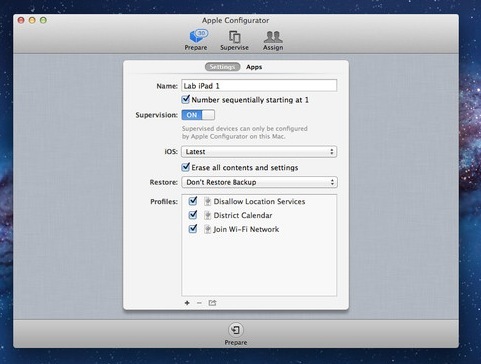The image size is (481, 364).
Task: Uncheck the Disallow Location Services profile
Action: [193, 201]
